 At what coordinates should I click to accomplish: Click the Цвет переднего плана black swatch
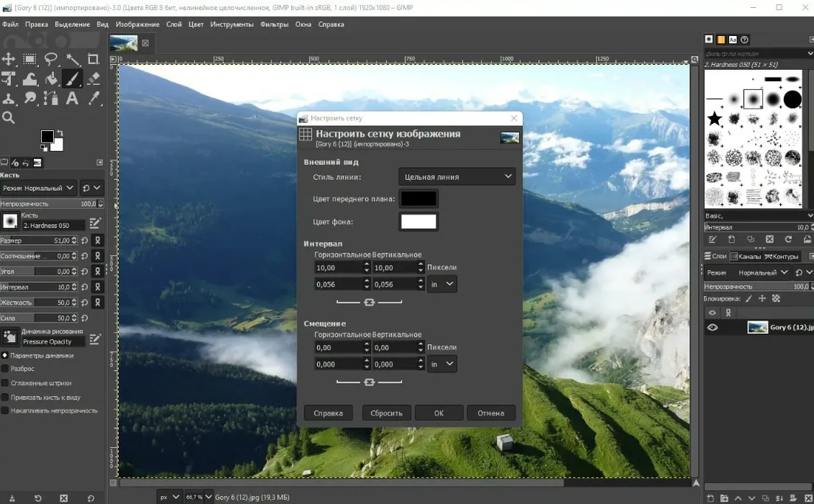419,199
